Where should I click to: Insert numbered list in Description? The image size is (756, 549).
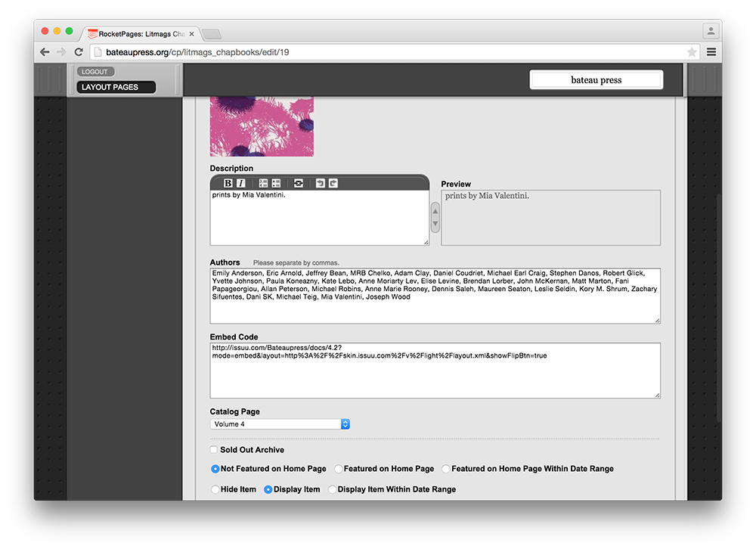(x=263, y=183)
